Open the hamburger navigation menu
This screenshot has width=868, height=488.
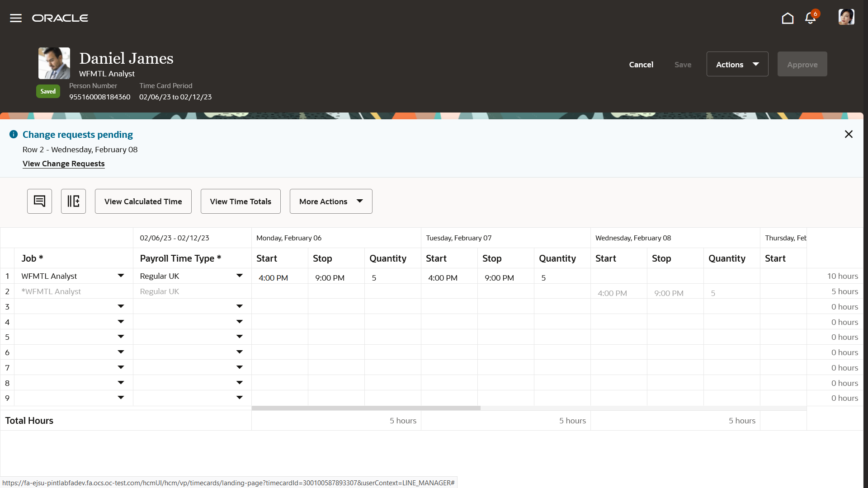click(16, 18)
